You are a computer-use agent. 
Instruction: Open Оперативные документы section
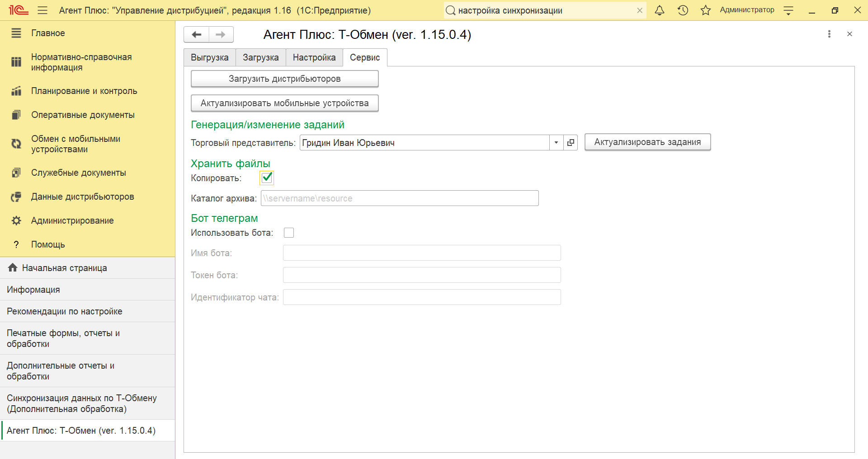(x=88, y=115)
